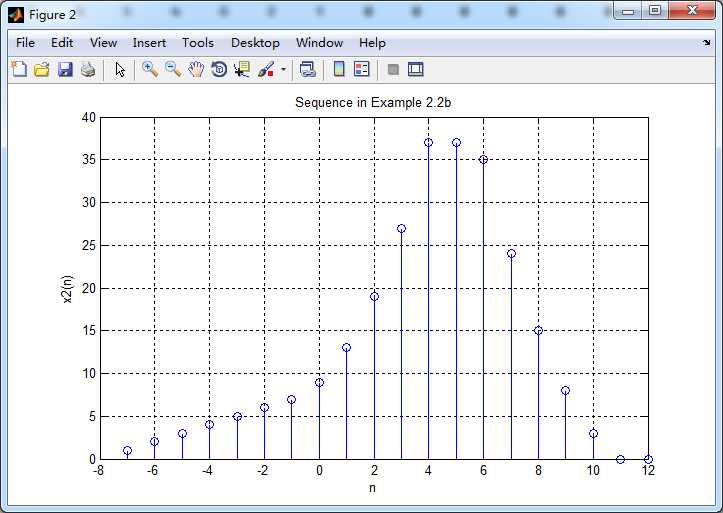This screenshot has width=723, height=513.
Task: Print the figure with the printer icon
Action: (88, 70)
